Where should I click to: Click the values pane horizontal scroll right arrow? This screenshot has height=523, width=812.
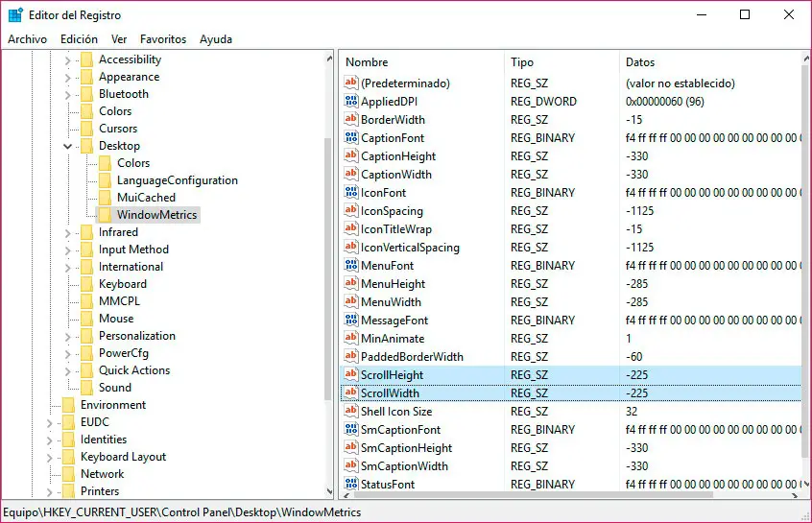coord(795,495)
